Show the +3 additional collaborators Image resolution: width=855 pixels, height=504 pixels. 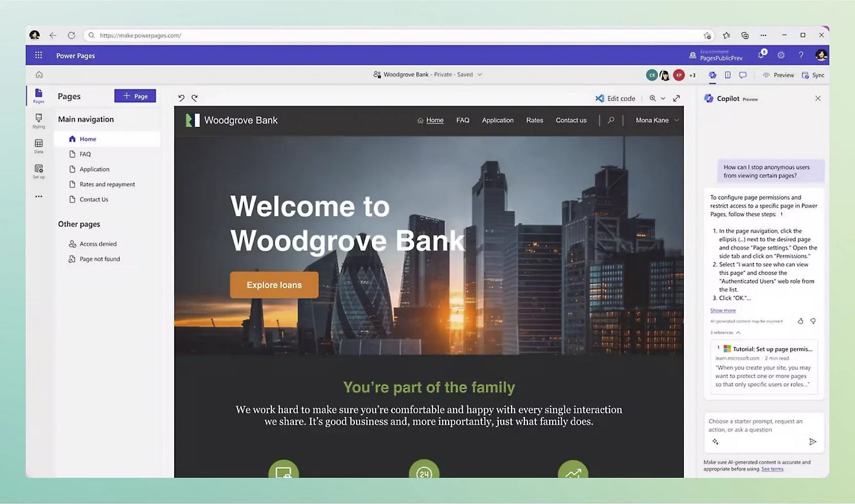[693, 76]
